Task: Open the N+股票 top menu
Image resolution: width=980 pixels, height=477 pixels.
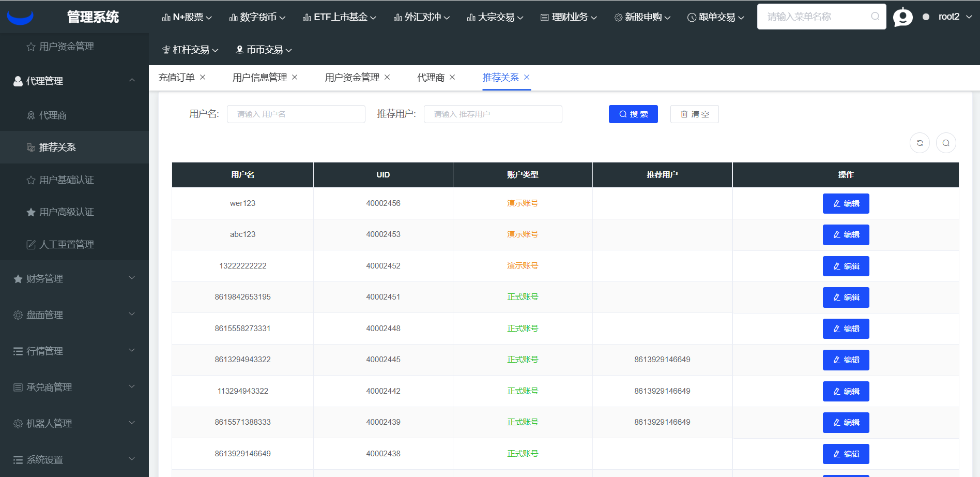Action: coord(187,17)
